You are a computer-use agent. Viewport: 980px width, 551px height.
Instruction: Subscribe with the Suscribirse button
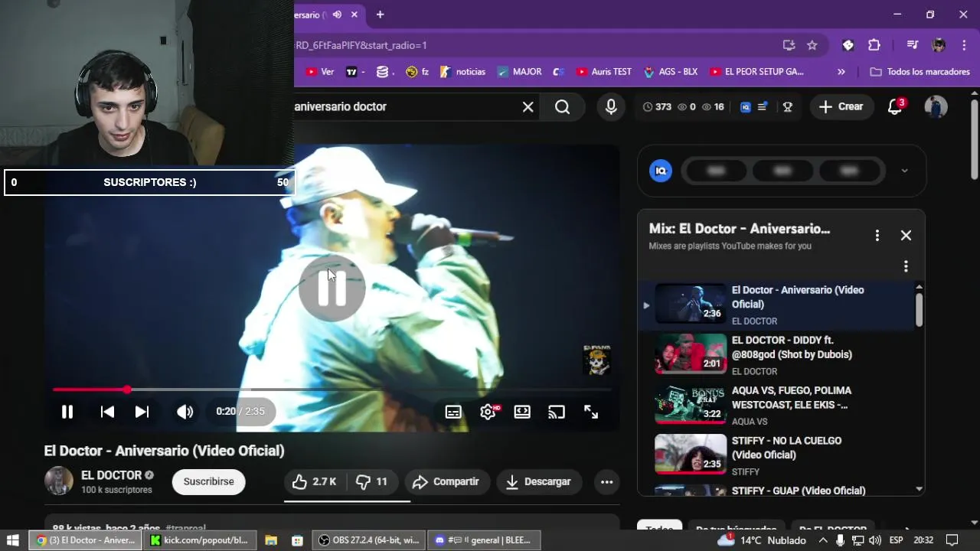click(x=208, y=481)
